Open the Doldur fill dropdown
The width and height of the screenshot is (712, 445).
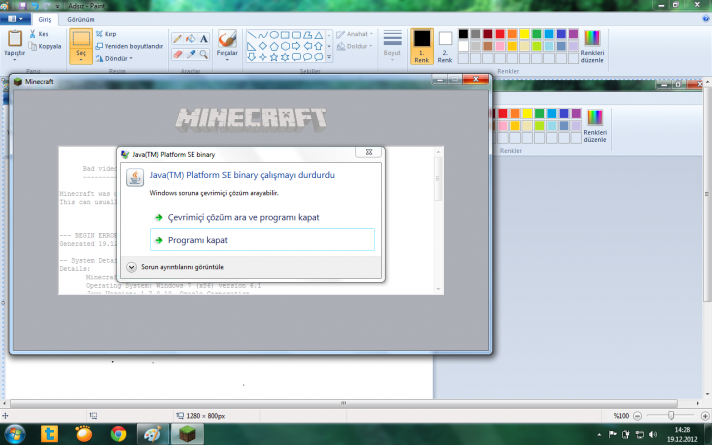(x=355, y=46)
